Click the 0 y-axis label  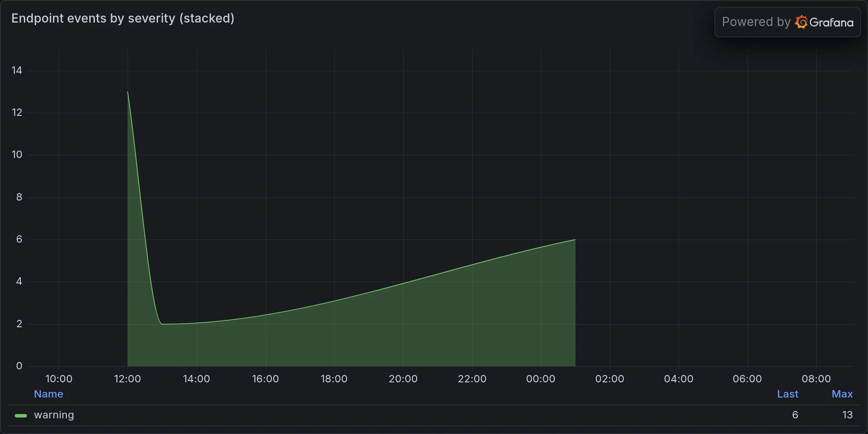point(19,366)
